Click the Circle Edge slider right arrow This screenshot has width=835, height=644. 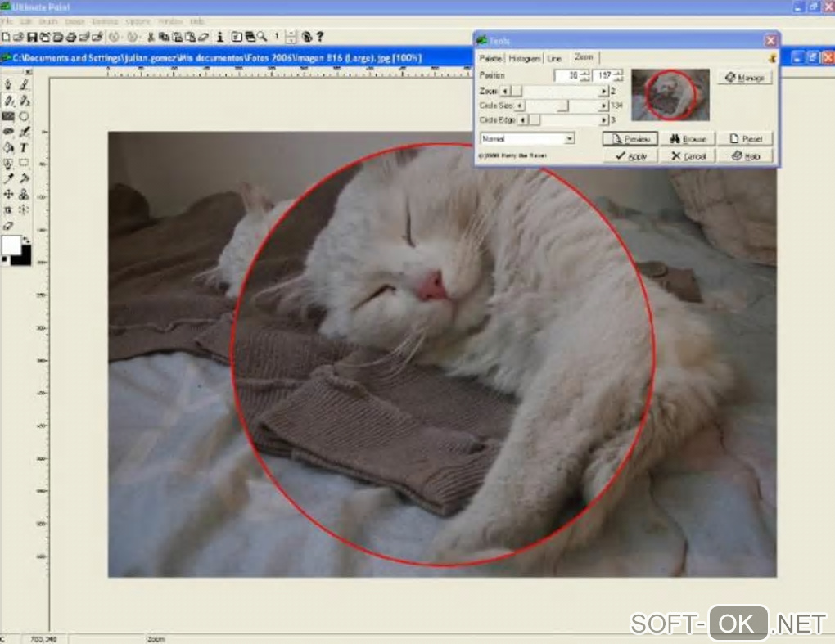tap(604, 119)
